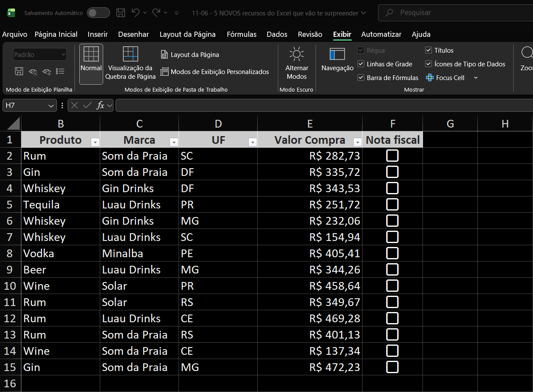This screenshot has width=533, height=392.
Task: Open Modos de Exibição Personalizados
Action: 214,72
